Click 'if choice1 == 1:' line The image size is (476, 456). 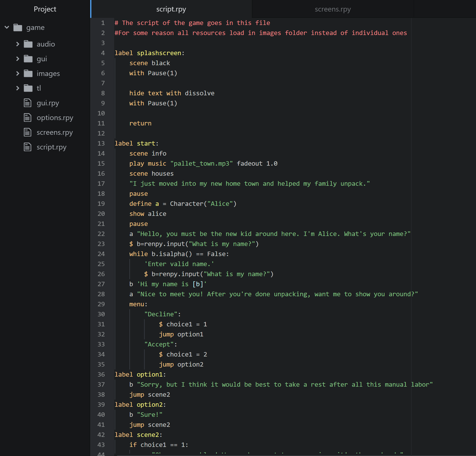coord(159,445)
